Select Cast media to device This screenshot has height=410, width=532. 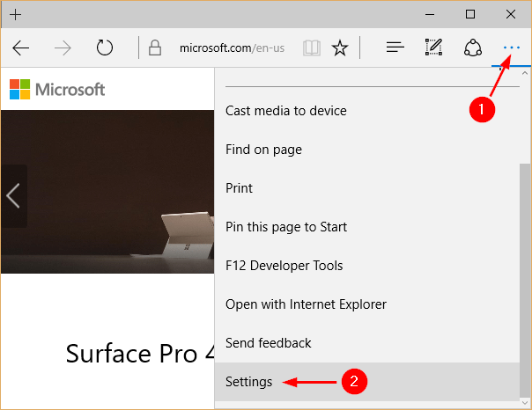(x=286, y=111)
